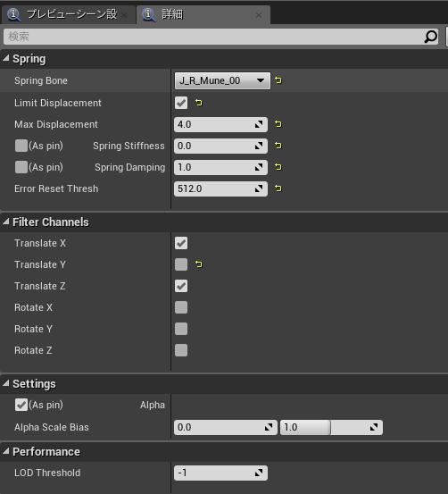The image size is (448, 494).
Task: Enable Rotate Y filter channel
Action: click(181, 329)
